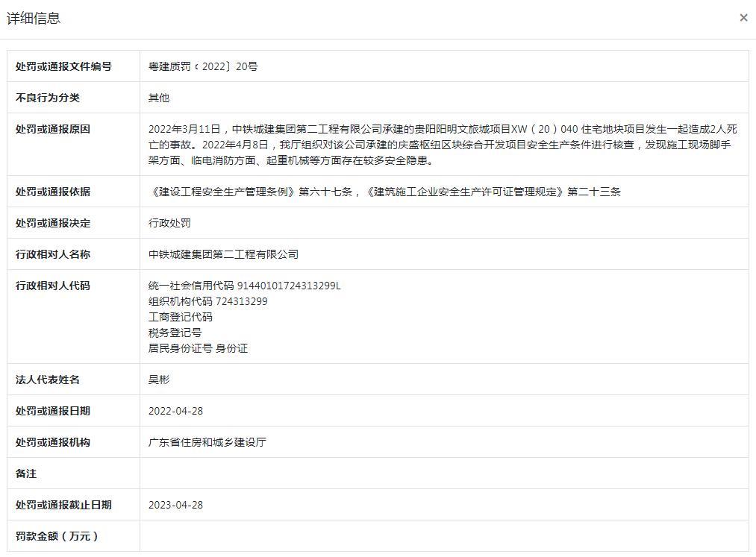
Task: Click the 居民身份证号 身份证 line
Action: (199, 348)
